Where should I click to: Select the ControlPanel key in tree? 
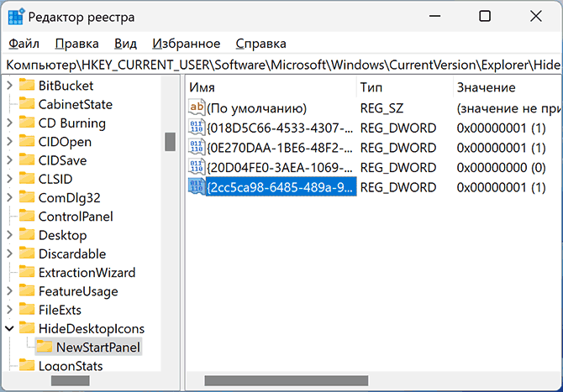[76, 216]
